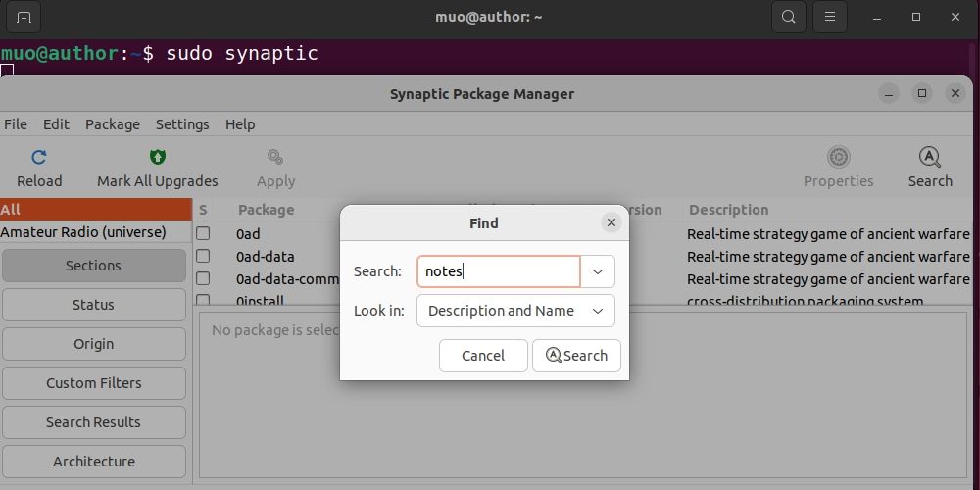This screenshot has width=980, height=490.
Task: Open terminal new tab icon
Action: (24, 17)
